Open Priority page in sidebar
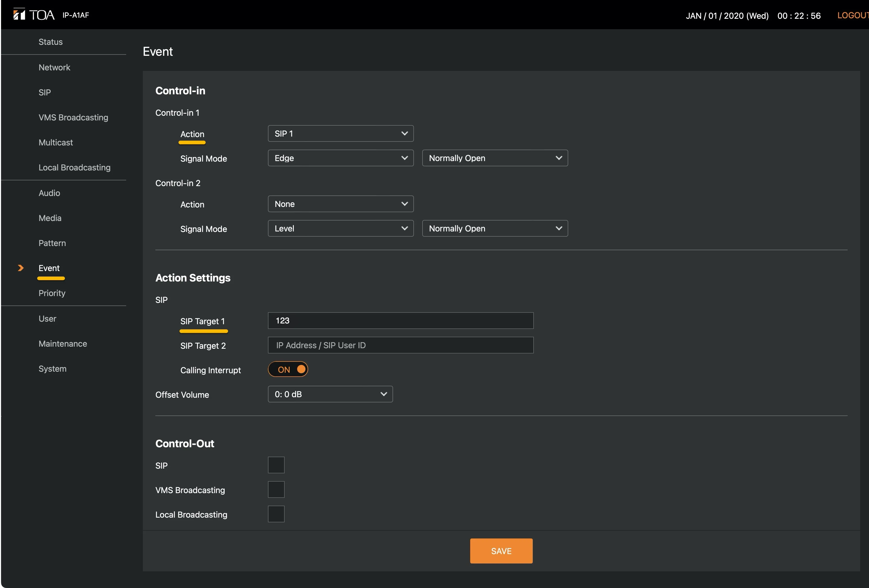This screenshot has width=869, height=588. tap(52, 293)
